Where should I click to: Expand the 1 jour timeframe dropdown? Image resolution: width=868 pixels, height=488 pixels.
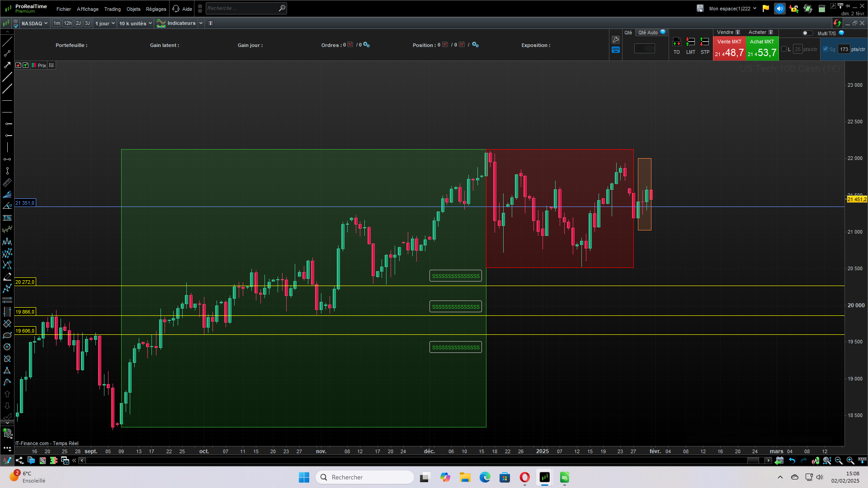pos(105,23)
